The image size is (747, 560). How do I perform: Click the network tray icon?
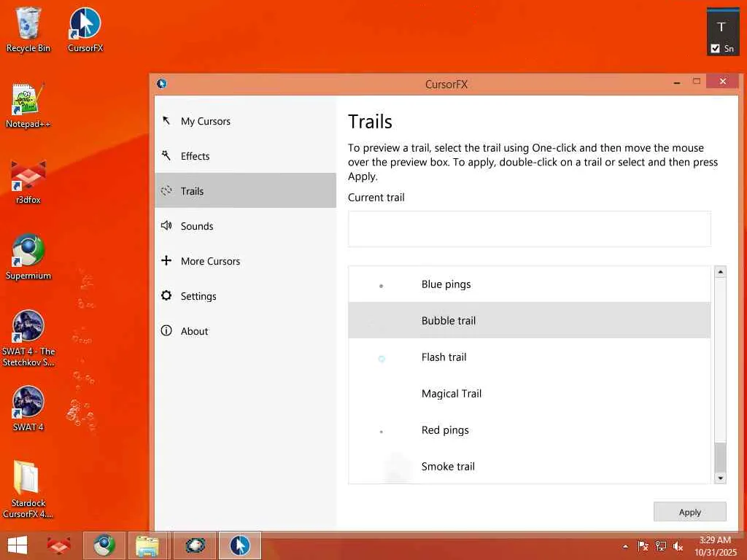[x=660, y=546]
